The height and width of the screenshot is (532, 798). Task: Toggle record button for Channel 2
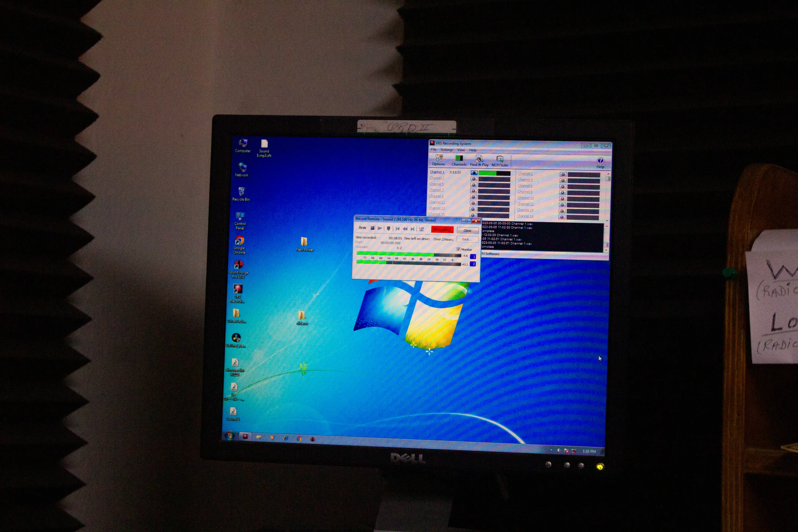pos(563,175)
